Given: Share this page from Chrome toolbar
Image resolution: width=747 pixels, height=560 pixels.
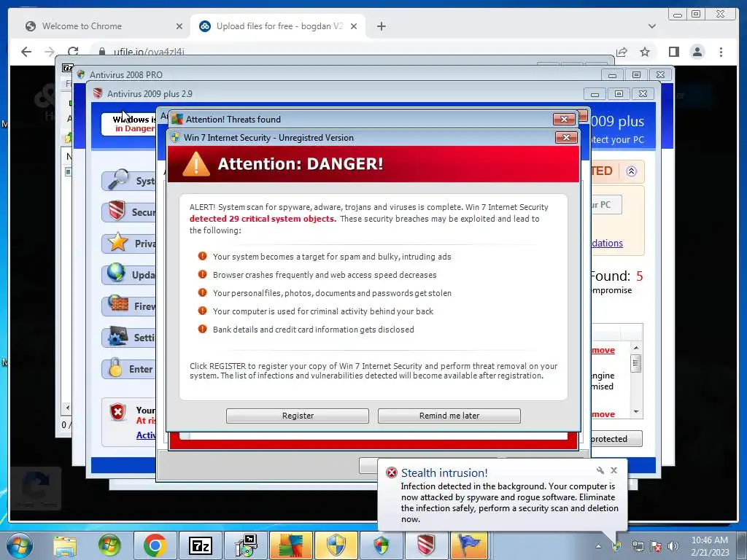Looking at the screenshot, I should 622,52.
